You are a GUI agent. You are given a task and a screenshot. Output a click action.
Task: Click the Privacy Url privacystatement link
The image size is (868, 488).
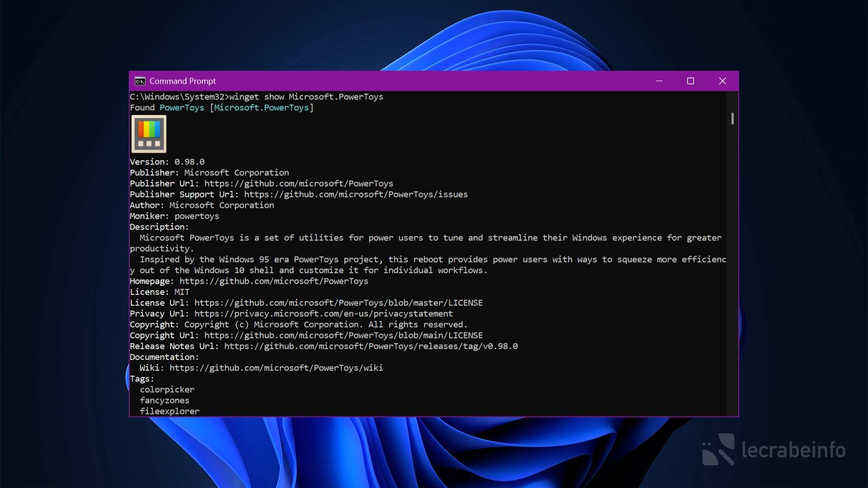coord(323,314)
